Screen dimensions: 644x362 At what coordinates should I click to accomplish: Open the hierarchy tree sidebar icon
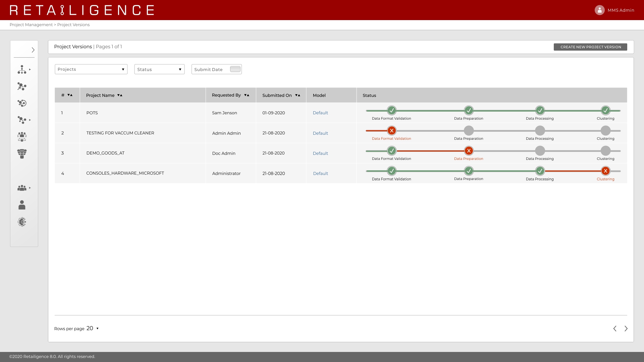pos(22,69)
